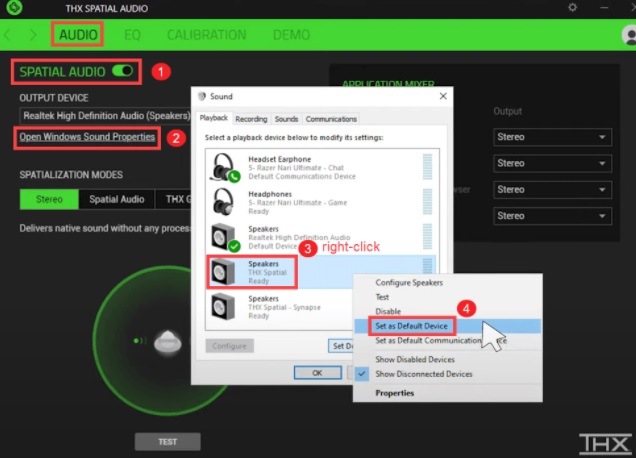The image size is (636, 458).
Task: Click the Razer logo icon
Action: click(14, 7)
